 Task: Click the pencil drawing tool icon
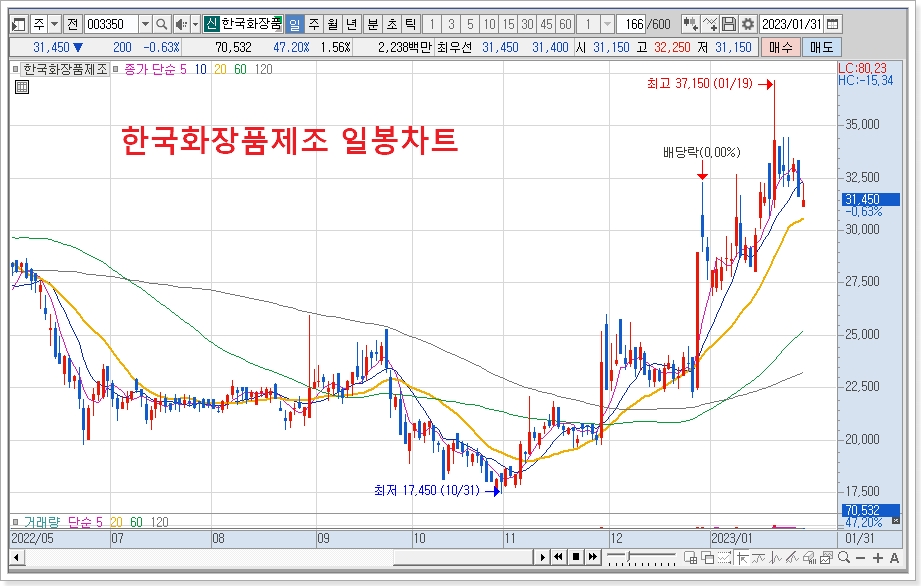coord(793,557)
